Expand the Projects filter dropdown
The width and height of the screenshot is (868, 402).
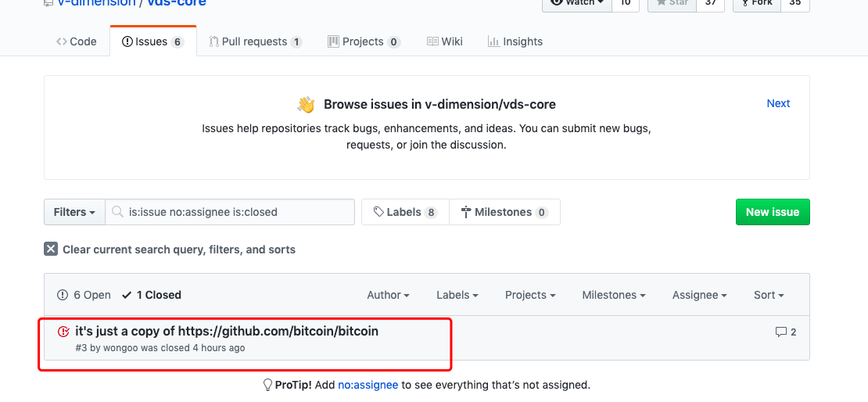(530, 295)
